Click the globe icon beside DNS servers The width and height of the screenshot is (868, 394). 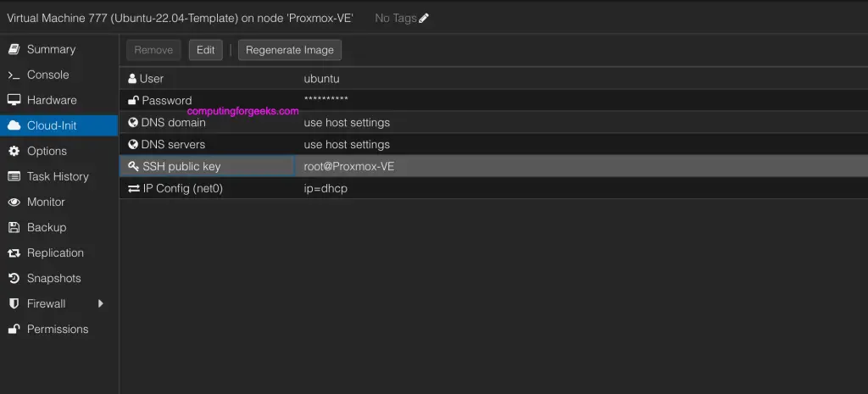coord(133,144)
